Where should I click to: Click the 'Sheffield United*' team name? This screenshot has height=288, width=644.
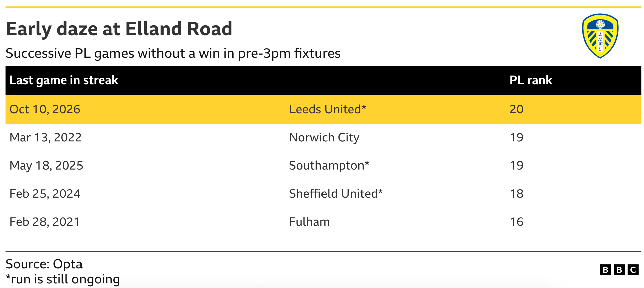(x=336, y=194)
